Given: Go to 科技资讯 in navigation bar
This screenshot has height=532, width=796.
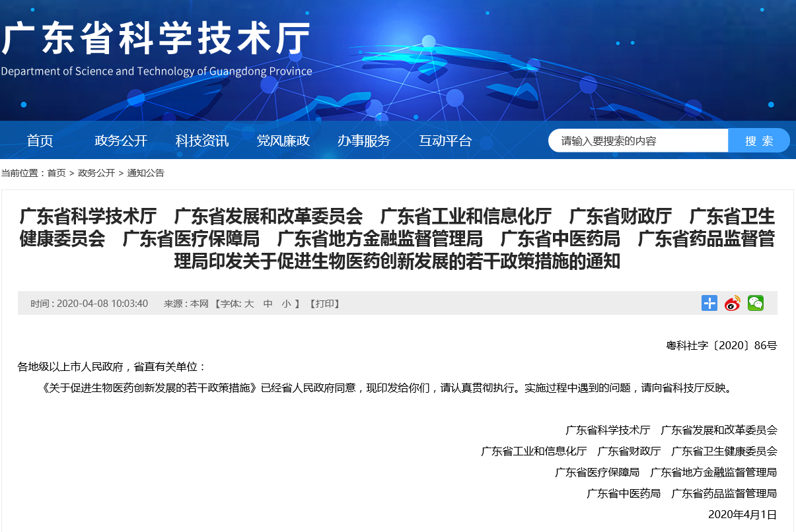Looking at the screenshot, I should [x=201, y=141].
